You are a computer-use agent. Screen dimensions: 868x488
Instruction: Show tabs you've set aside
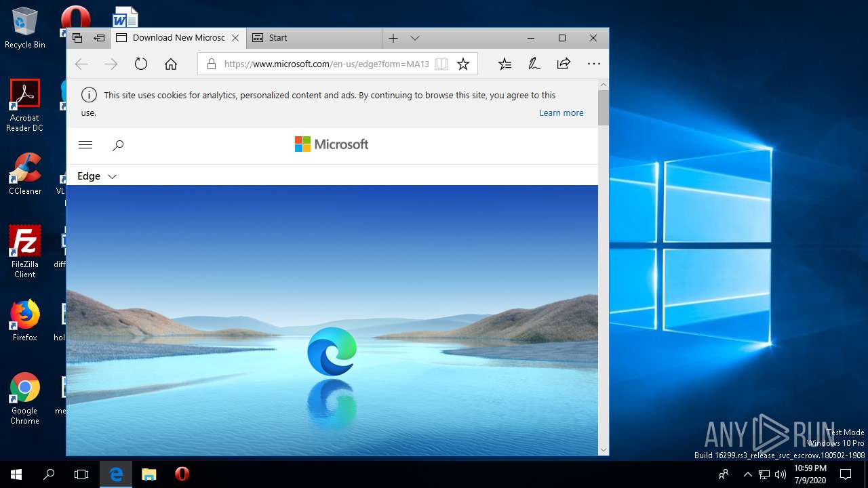77,38
